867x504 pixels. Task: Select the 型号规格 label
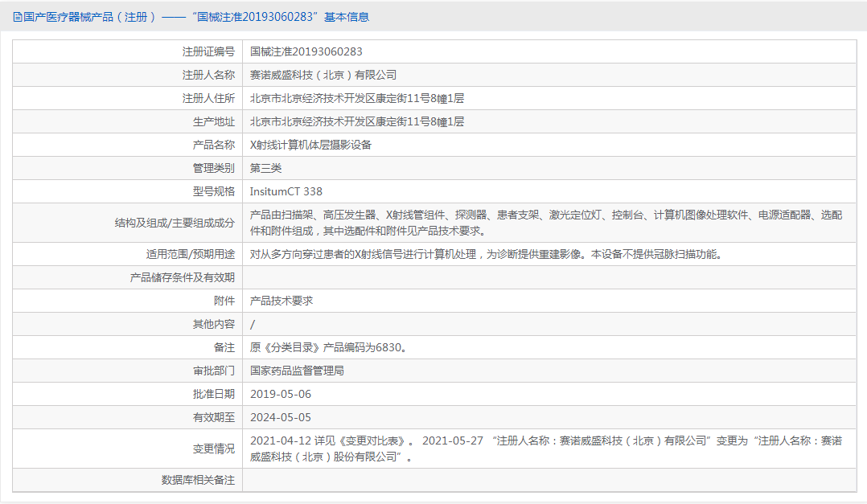click(x=213, y=191)
